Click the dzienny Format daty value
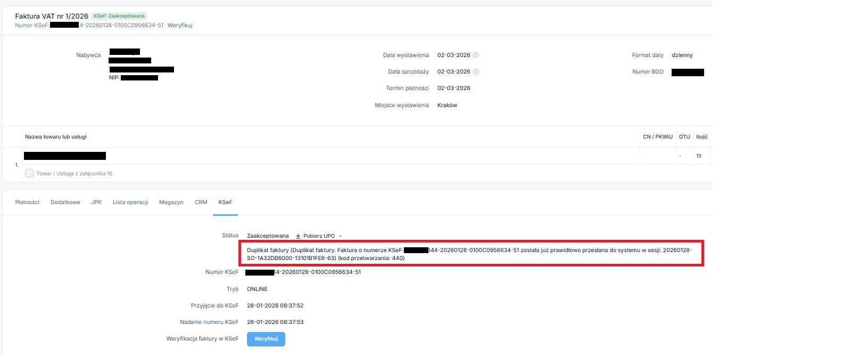868x356 pixels. [x=682, y=55]
